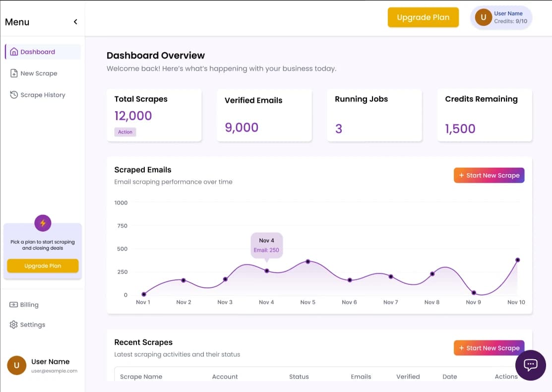
Task: Click the yellow Upgrade Plan header button
Action: pyautogui.click(x=423, y=17)
